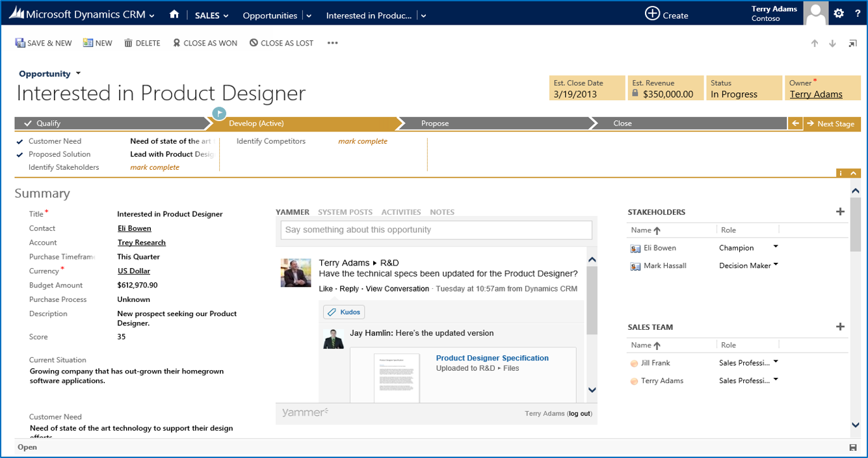Click the Next Stage button
The image size is (868, 458).
click(832, 124)
